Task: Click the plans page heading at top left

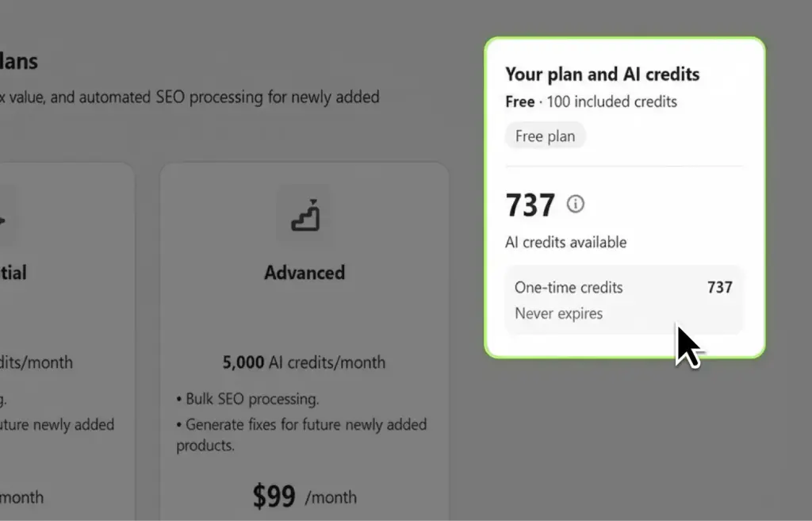Action: (x=19, y=61)
